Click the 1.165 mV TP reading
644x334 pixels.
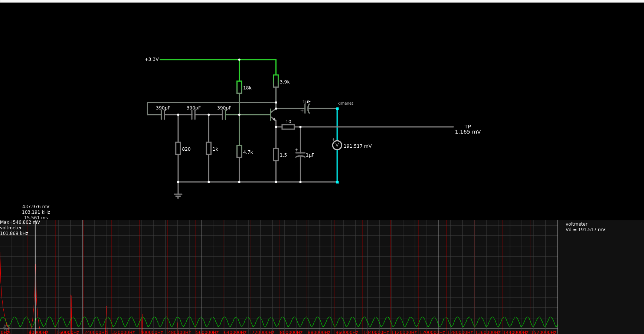(468, 132)
